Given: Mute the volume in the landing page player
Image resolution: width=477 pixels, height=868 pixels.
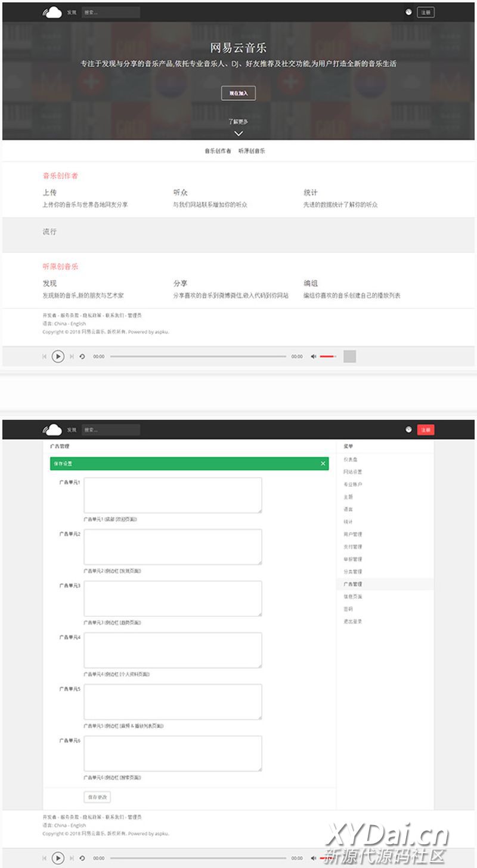Looking at the screenshot, I should pyautogui.click(x=314, y=357).
